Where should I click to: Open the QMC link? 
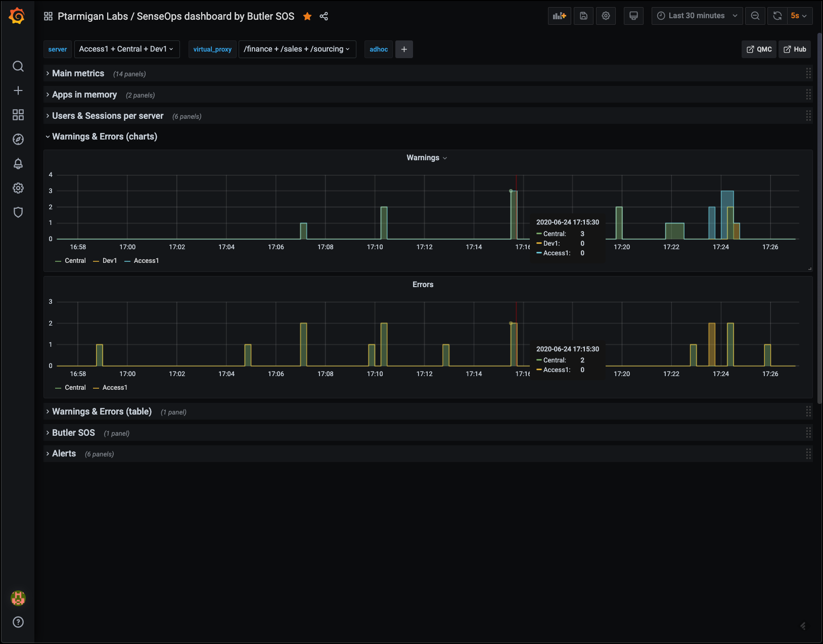pyautogui.click(x=759, y=49)
